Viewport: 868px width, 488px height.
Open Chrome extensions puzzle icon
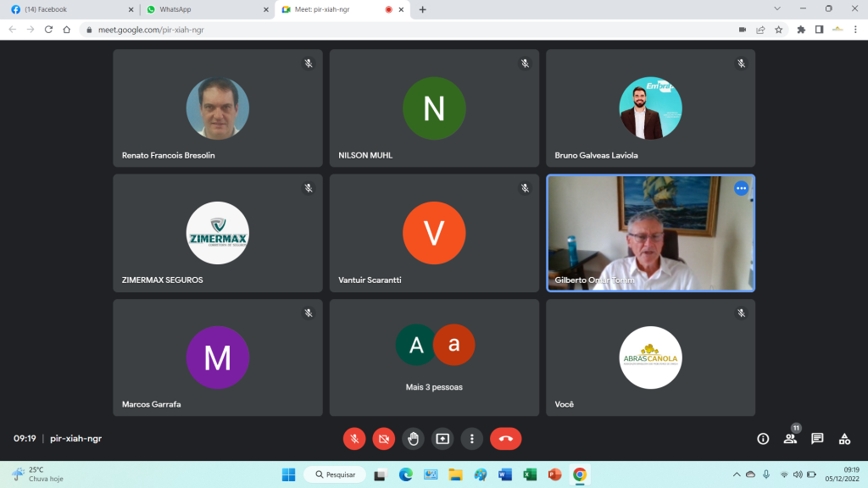pyautogui.click(x=801, y=30)
